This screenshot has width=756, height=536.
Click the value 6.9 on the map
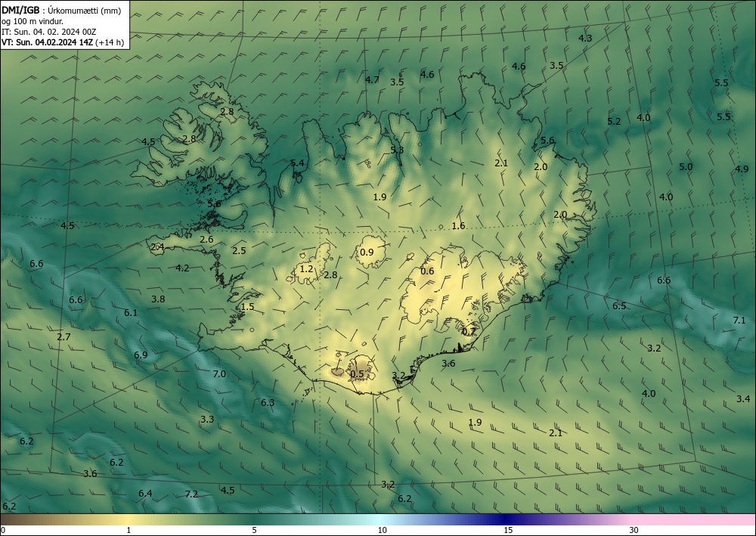[141, 355]
